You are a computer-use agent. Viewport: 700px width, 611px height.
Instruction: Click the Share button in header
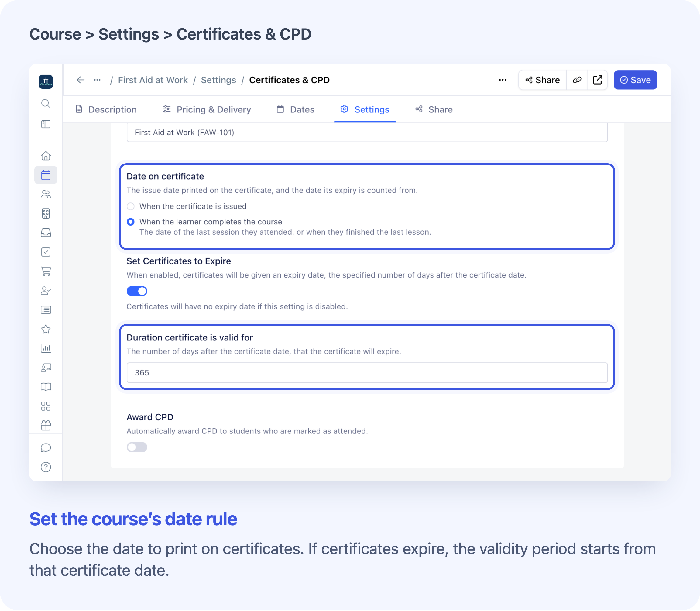[x=543, y=80]
